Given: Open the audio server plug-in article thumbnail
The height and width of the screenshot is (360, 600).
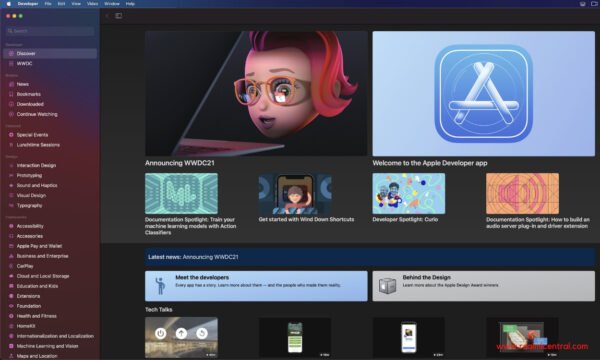Looking at the screenshot, I should click(x=522, y=194).
